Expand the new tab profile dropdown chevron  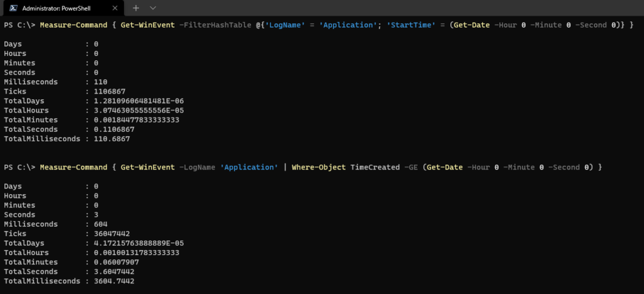click(153, 8)
